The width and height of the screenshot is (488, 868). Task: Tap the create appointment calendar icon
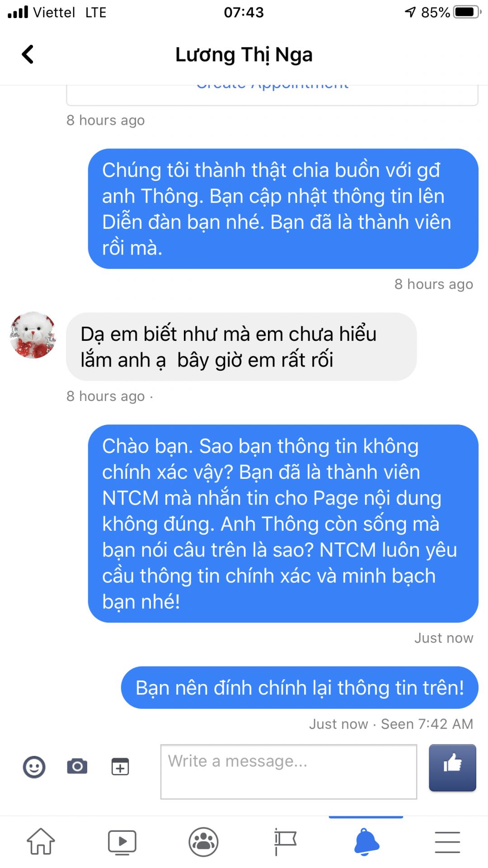tap(120, 767)
